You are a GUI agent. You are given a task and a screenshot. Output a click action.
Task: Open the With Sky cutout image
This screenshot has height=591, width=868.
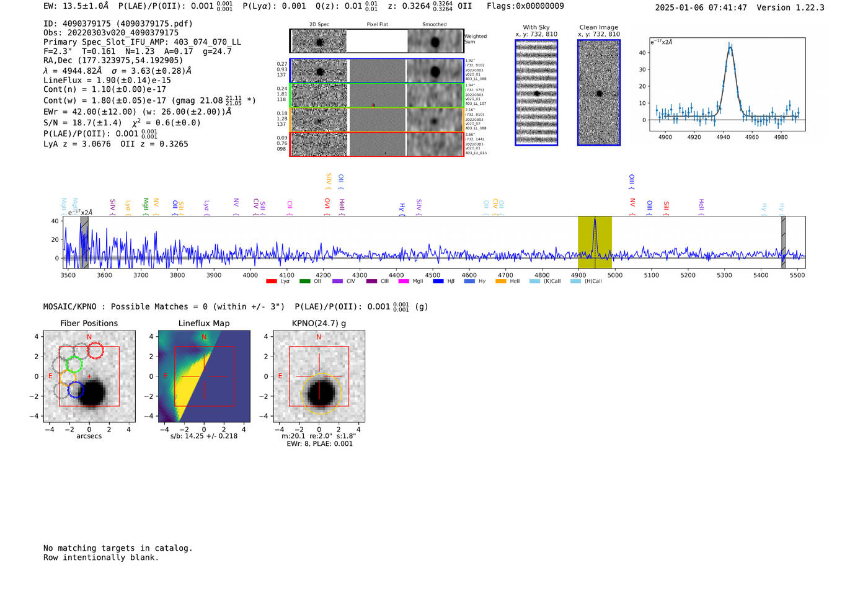click(x=536, y=92)
